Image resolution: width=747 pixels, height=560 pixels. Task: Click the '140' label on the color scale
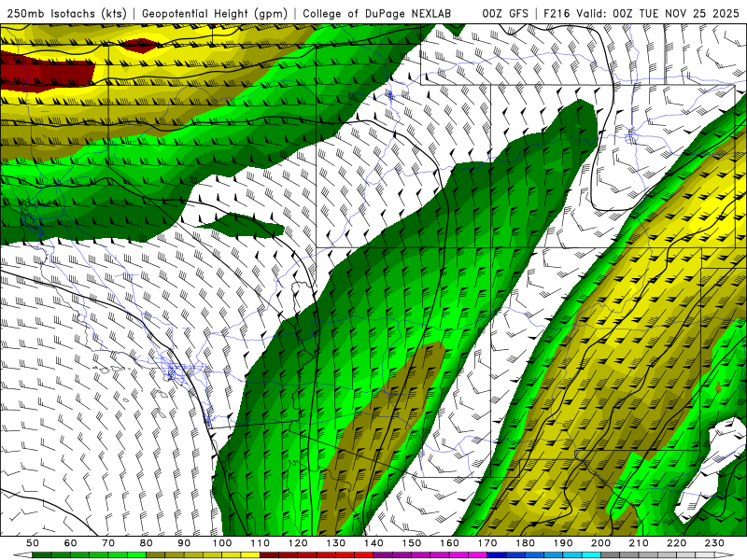coord(373,543)
